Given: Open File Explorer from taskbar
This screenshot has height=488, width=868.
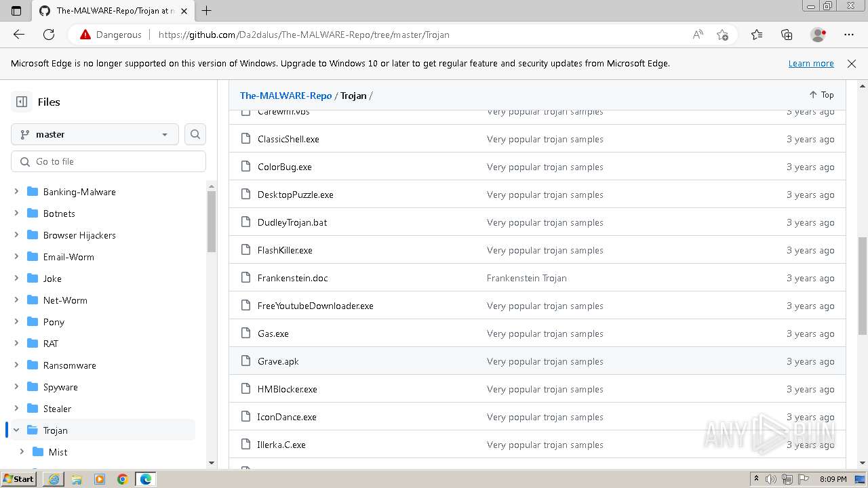Looking at the screenshot, I should [x=77, y=479].
